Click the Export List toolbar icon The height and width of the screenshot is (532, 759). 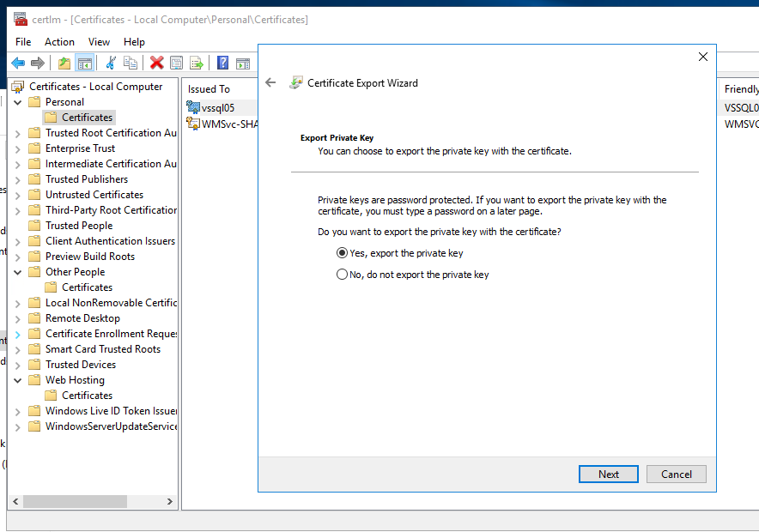coord(197,63)
